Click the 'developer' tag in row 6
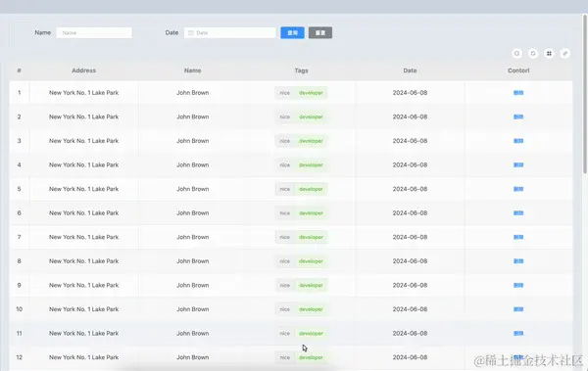The width and height of the screenshot is (588, 371). point(311,213)
